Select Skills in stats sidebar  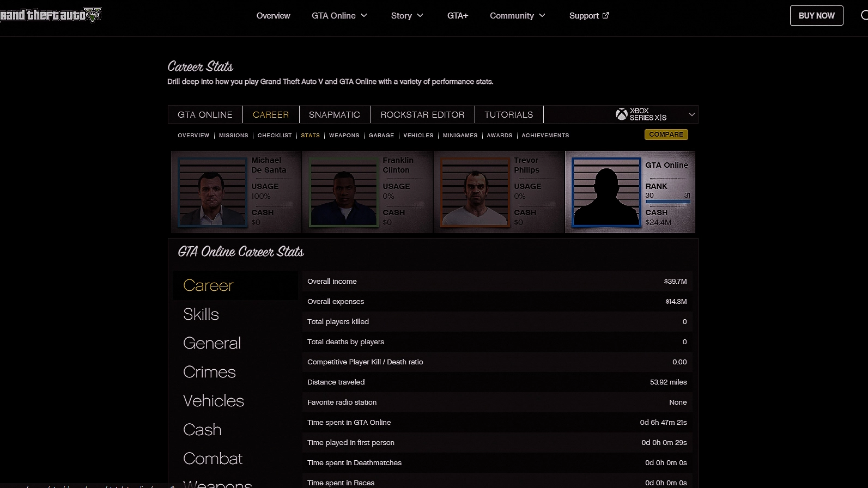pyautogui.click(x=201, y=314)
